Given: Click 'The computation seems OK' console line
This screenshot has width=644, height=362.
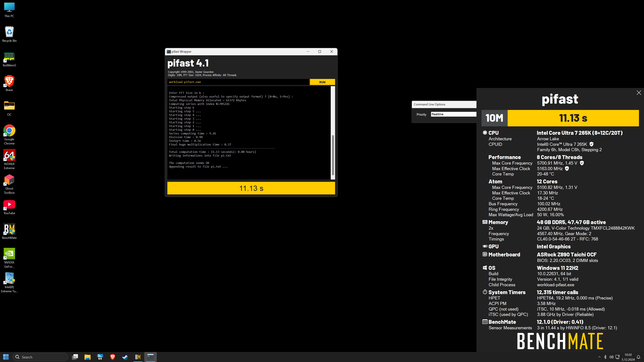Looking at the screenshot, I should [189, 163].
